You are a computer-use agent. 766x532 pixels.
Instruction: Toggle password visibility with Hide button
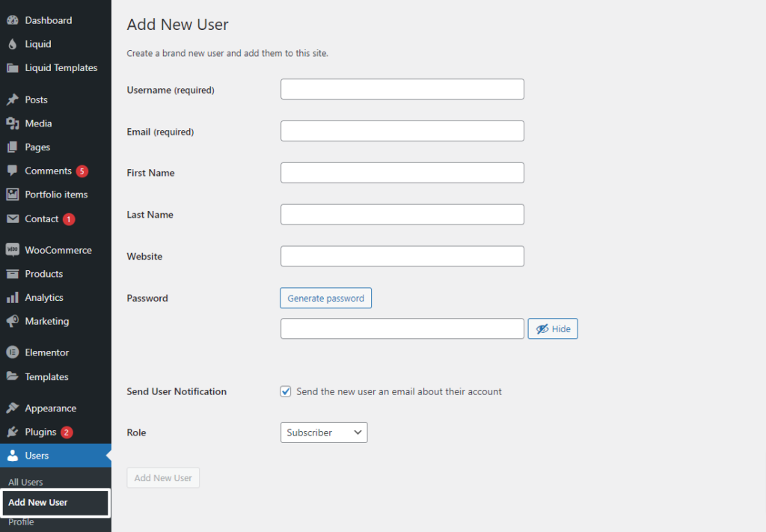pos(553,328)
